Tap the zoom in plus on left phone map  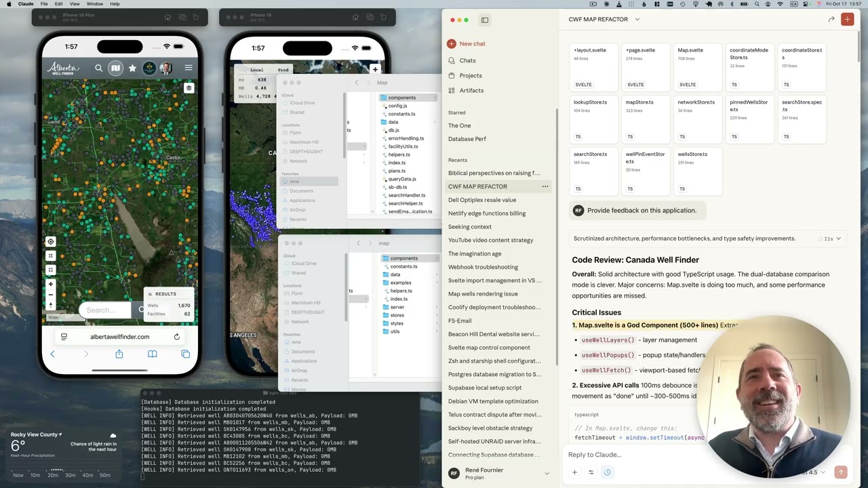coord(50,284)
